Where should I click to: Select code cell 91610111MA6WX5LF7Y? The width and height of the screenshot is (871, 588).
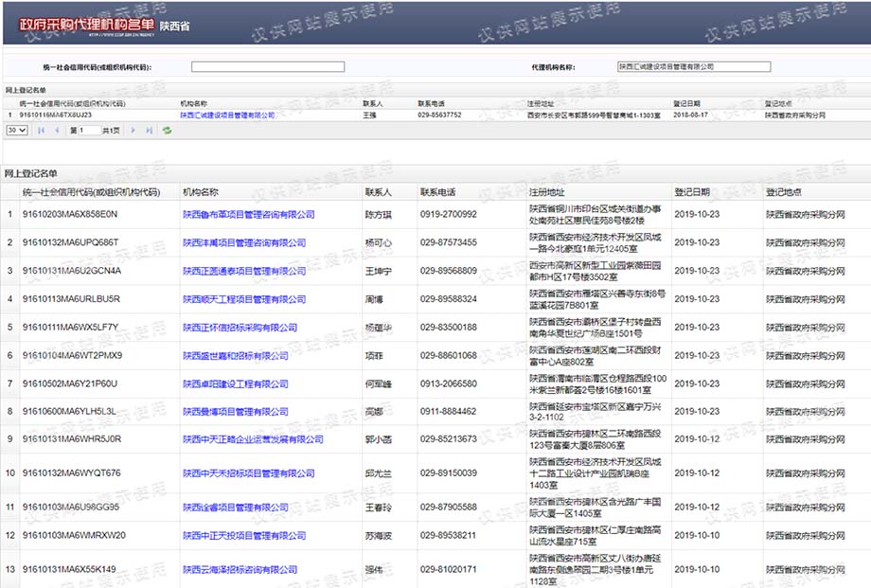71,328
